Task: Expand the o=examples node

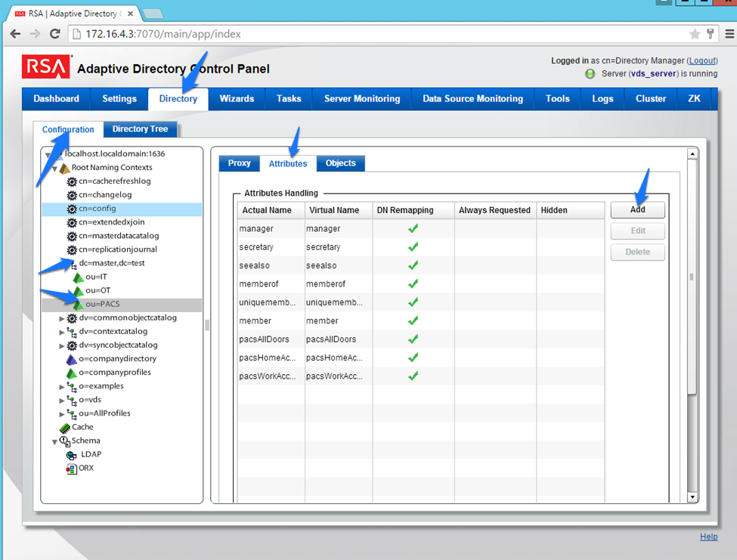Action: click(61, 387)
